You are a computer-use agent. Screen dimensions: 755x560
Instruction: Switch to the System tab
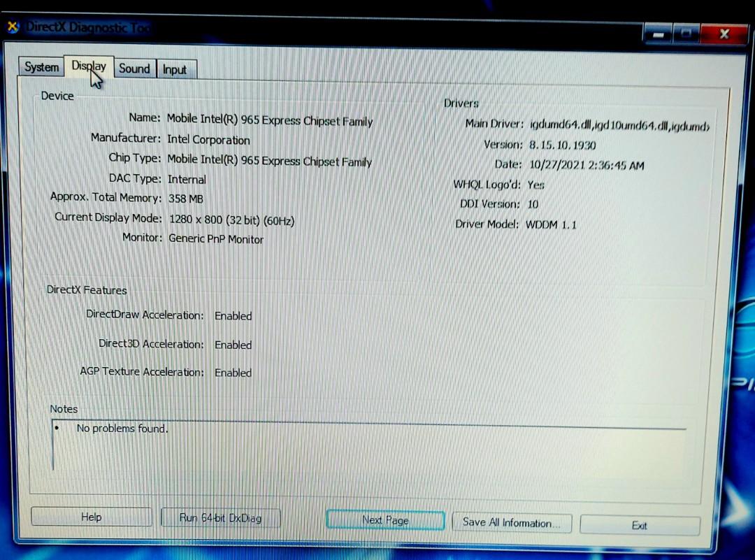(41, 67)
